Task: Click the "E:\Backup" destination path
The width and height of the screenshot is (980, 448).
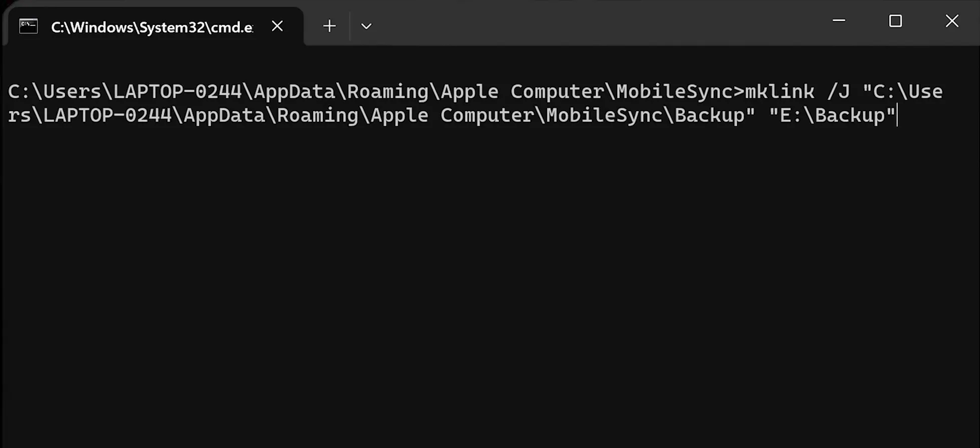Action: [x=832, y=116]
